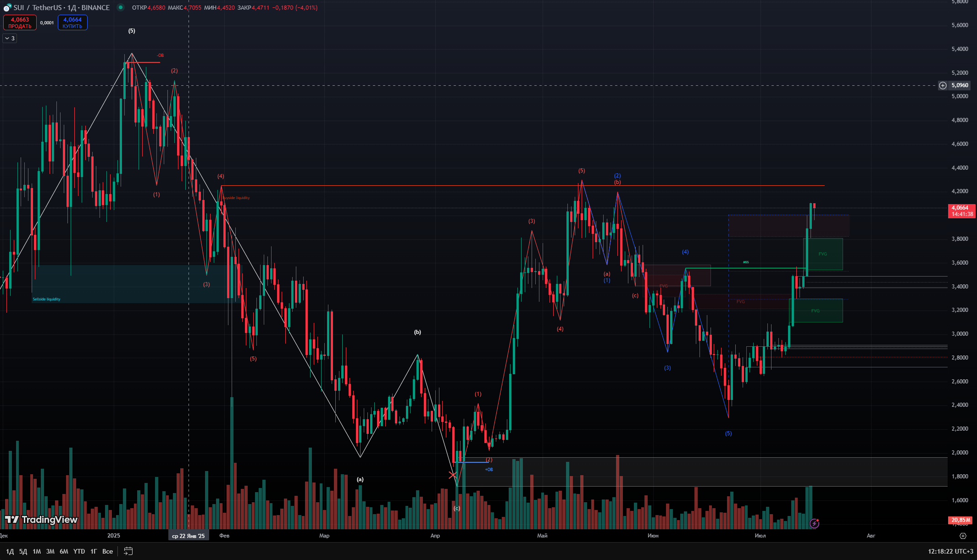Click the МИН 4,4520 low value
This screenshot has height=560, width=977.
click(219, 8)
